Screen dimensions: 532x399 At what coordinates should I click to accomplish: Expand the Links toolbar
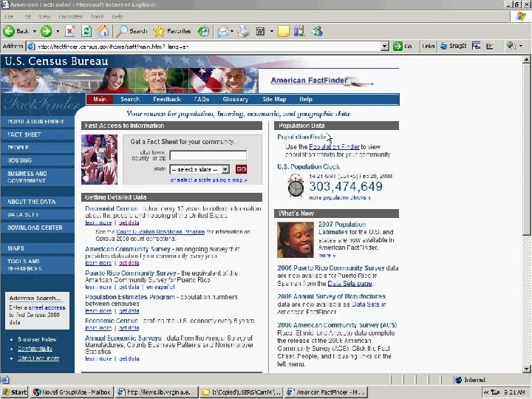tap(429, 46)
